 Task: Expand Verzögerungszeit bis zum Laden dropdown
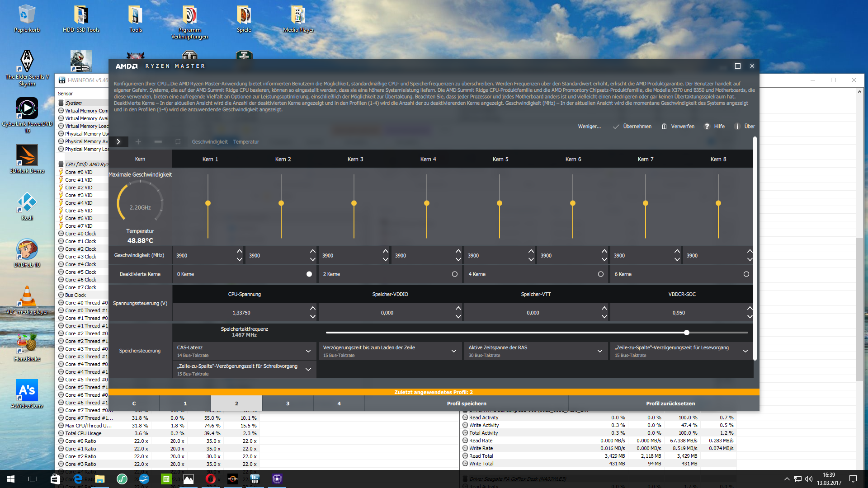453,351
